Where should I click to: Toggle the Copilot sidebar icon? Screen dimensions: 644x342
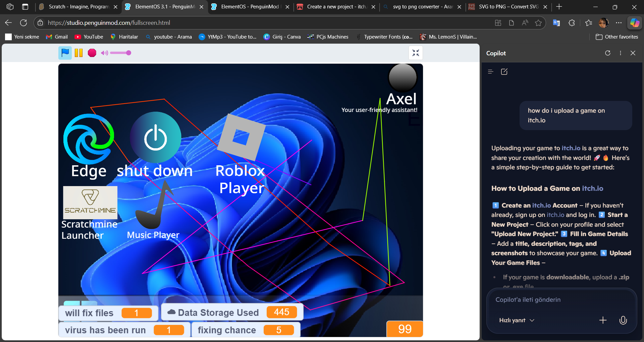(635, 23)
